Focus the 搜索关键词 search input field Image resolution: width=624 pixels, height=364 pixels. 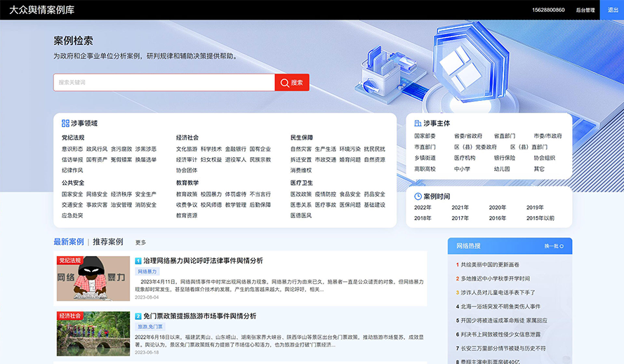(x=164, y=83)
